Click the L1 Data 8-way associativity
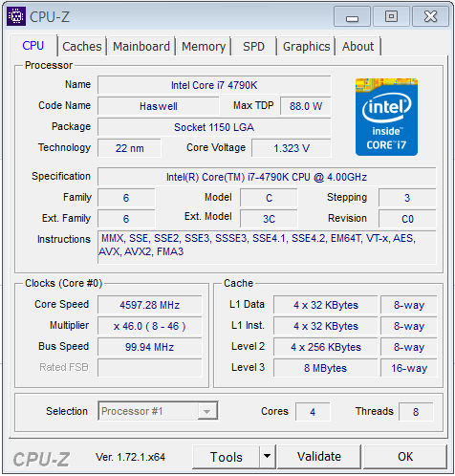Viewport: 455px width, 476px height. pos(409,305)
